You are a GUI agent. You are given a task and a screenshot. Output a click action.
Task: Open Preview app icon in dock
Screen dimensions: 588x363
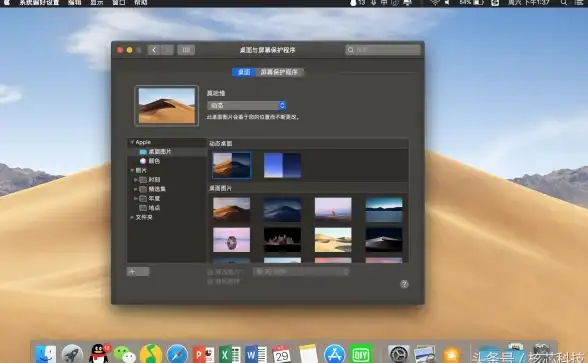pyautogui.click(x=424, y=355)
